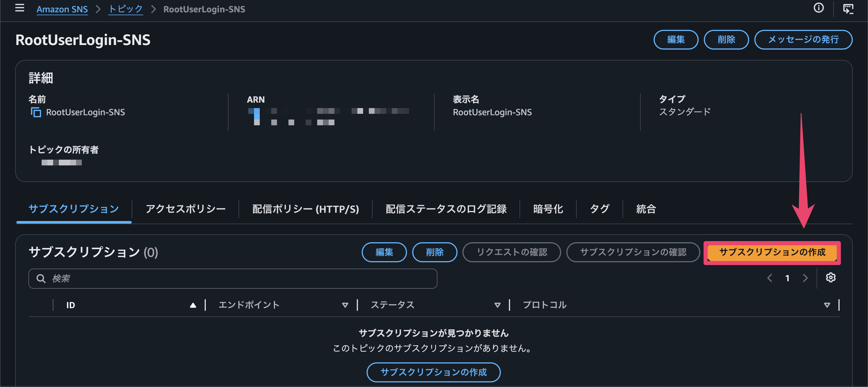Image resolution: width=868 pixels, height=387 pixels.
Task: Click the スタンダード type value
Action: pos(684,112)
